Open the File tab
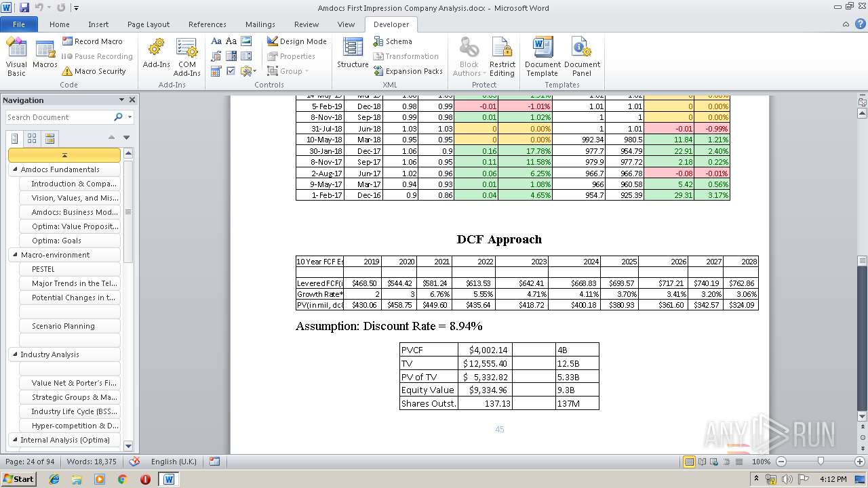868x488 pixels. [x=19, y=24]
